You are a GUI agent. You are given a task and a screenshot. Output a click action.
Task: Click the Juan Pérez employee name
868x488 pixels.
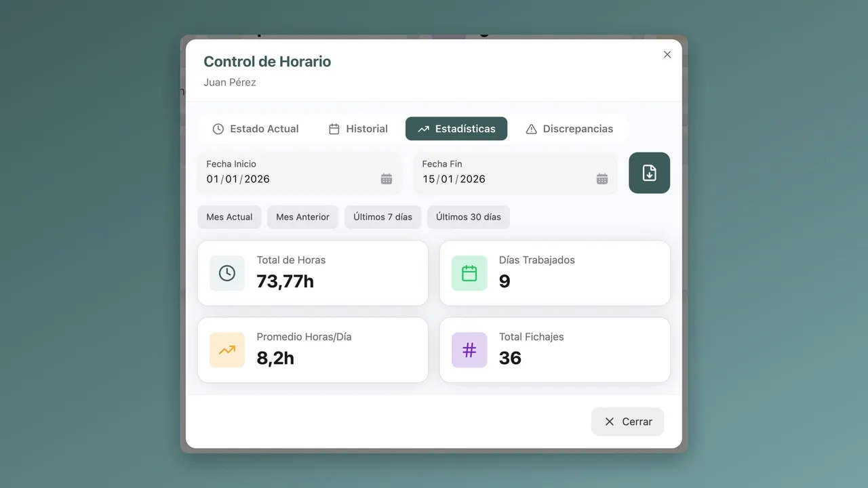(230, 82)
